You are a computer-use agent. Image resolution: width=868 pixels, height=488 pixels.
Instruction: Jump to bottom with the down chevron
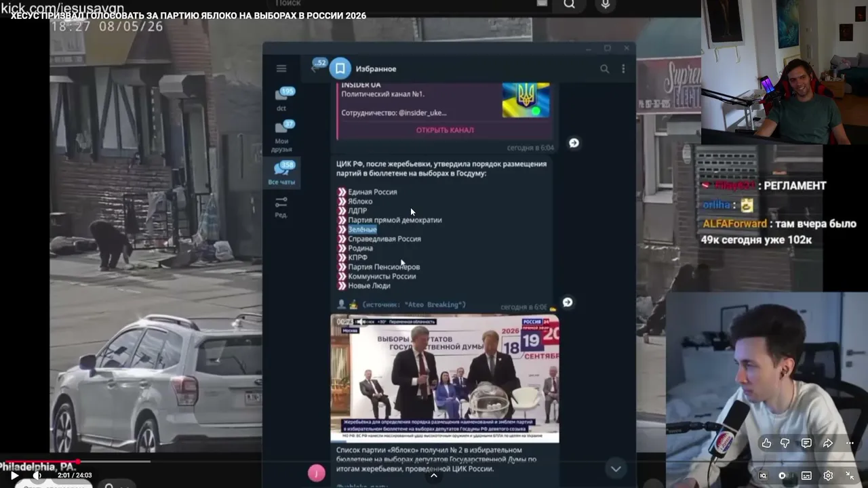[x=616, y=468]
